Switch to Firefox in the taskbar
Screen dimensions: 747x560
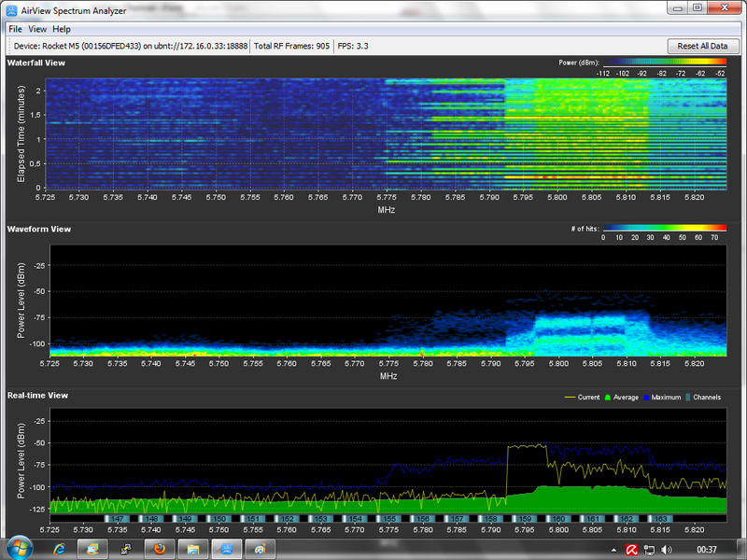point(160,548)
